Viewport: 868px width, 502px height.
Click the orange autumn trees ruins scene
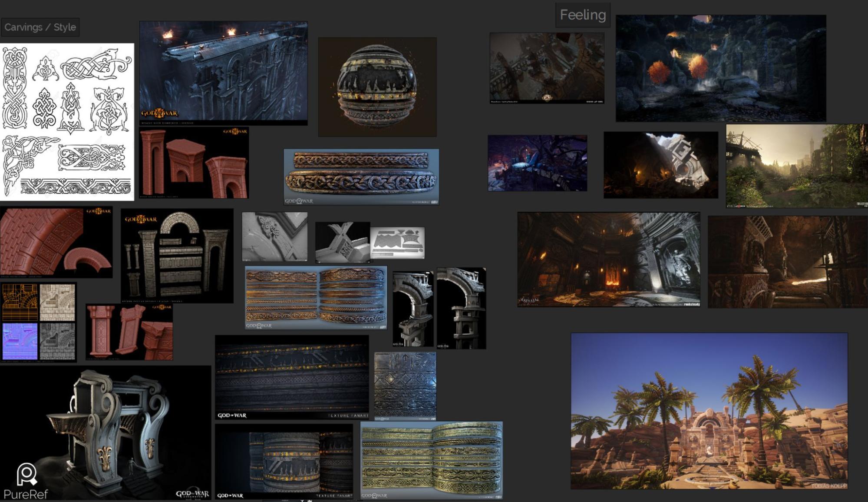coord(720,68)
